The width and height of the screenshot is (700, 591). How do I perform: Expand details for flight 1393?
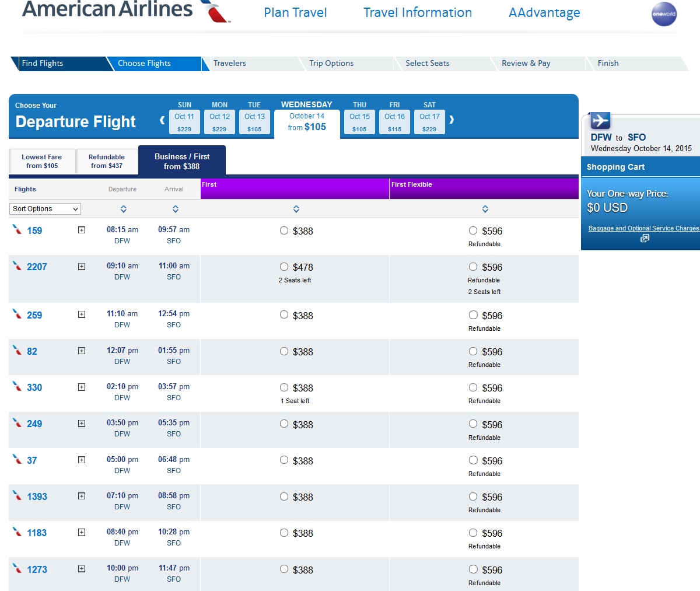[81, 496]
